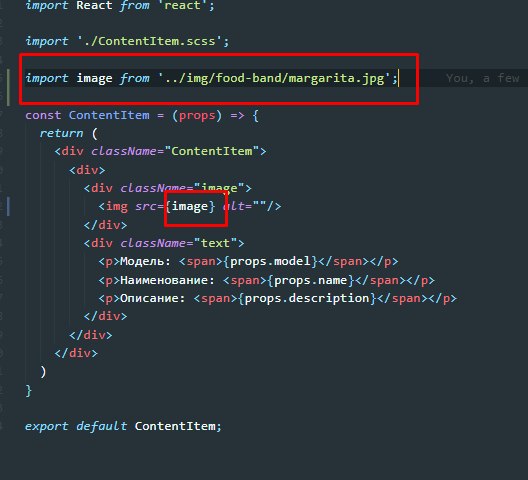Click props.description expression
The image size is (528, 480).
(307, 298)
